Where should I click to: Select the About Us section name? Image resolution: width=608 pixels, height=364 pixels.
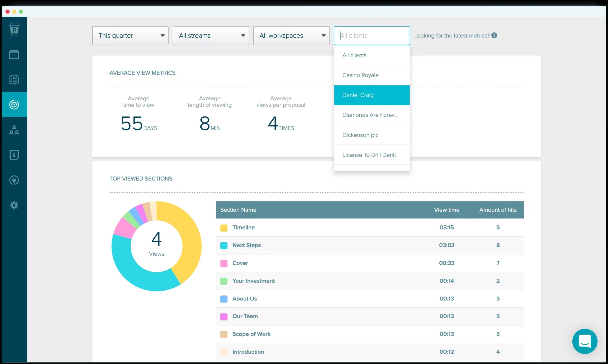click(x=244, y=299)
